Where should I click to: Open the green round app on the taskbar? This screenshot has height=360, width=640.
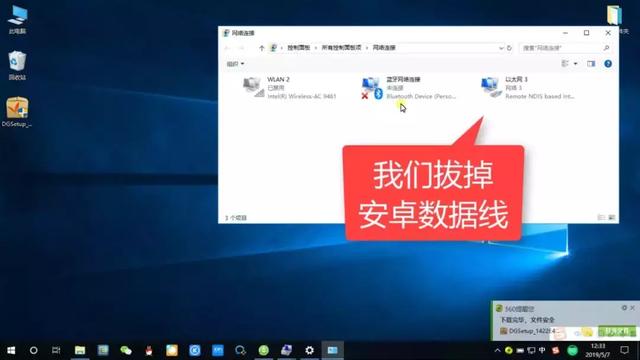point(264,350)
